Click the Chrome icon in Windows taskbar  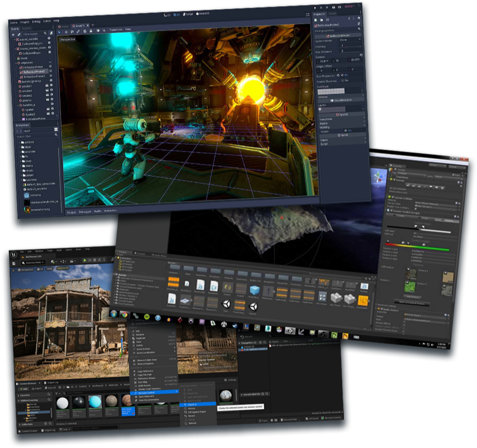(124, 315)
